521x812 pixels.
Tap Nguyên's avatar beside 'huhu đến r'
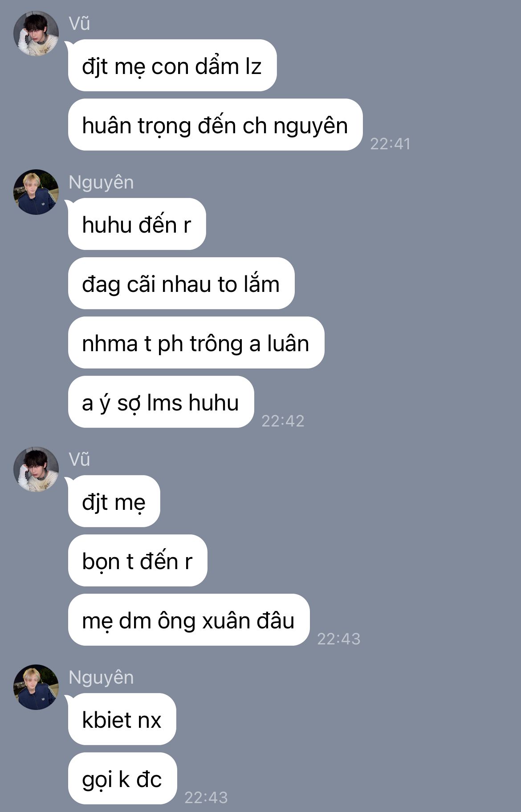tap(36, 192)
